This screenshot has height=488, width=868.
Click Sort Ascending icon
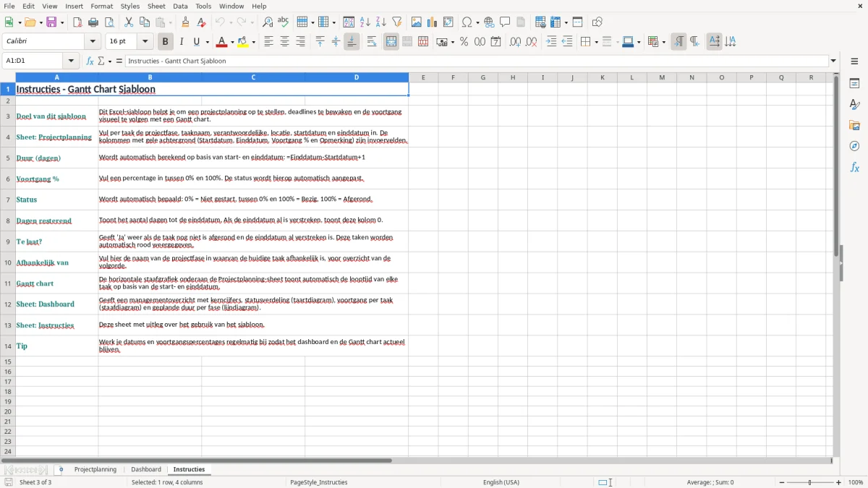365,22
